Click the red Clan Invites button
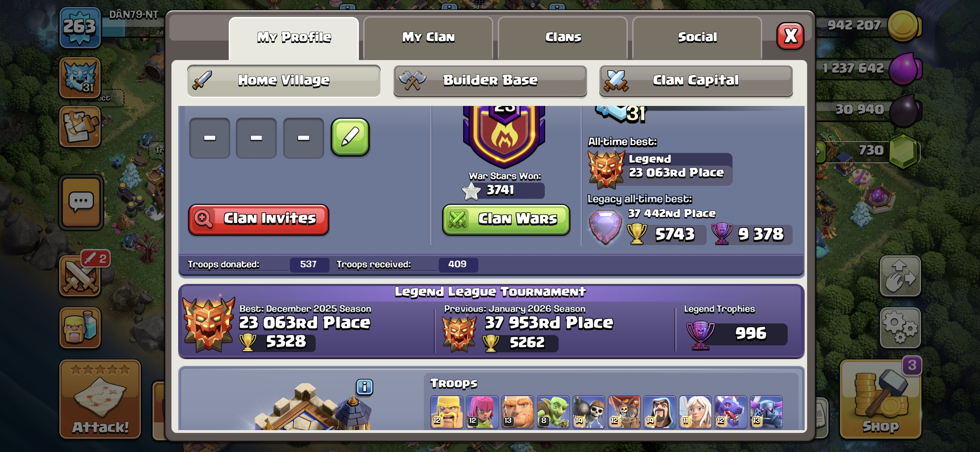Screen dimensions: 980x452 tap(258, 219)
